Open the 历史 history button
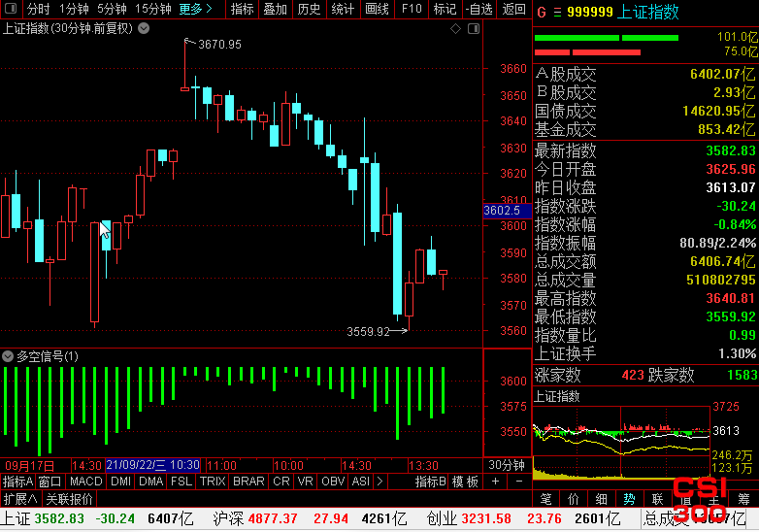759x532 pixels. tap(309, 9)
